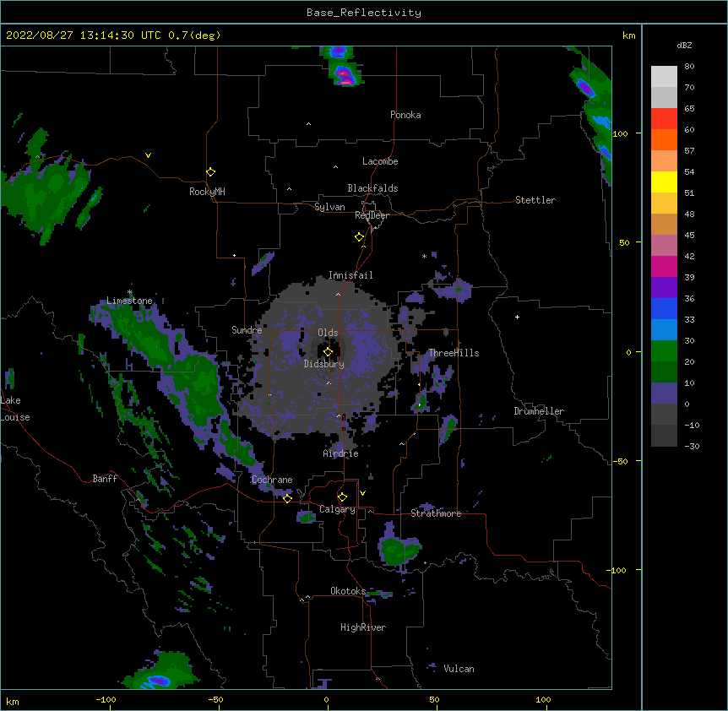Screen dimensions: 728x711
Task: Click the Stettler city label
Action: tap(535, 200)
